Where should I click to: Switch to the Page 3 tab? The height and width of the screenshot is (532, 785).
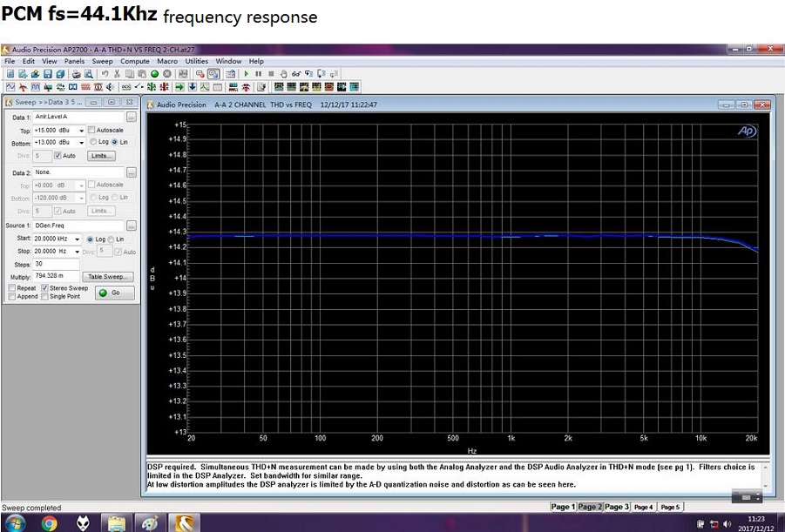(616, 507)
